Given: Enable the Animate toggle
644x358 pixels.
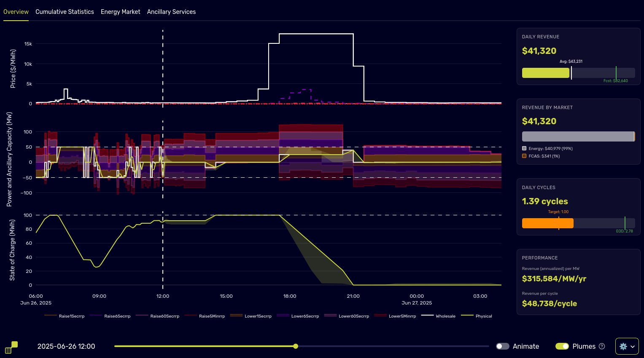Looking at the screenshot, I should tap(502, 346).
